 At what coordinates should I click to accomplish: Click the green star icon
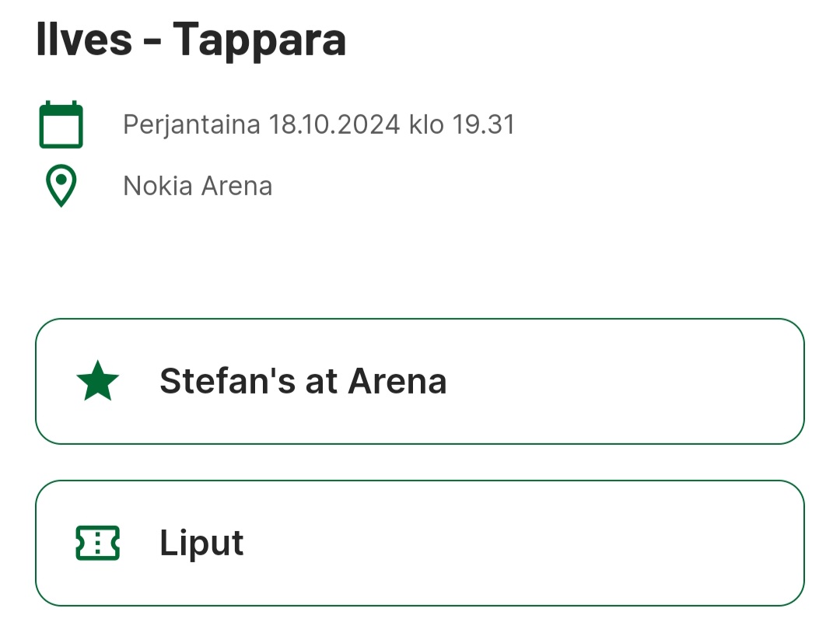tap(98, 381)
